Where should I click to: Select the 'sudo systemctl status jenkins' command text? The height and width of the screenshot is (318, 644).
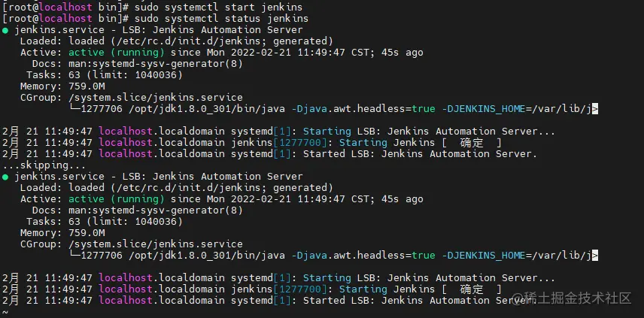[221, 19]
